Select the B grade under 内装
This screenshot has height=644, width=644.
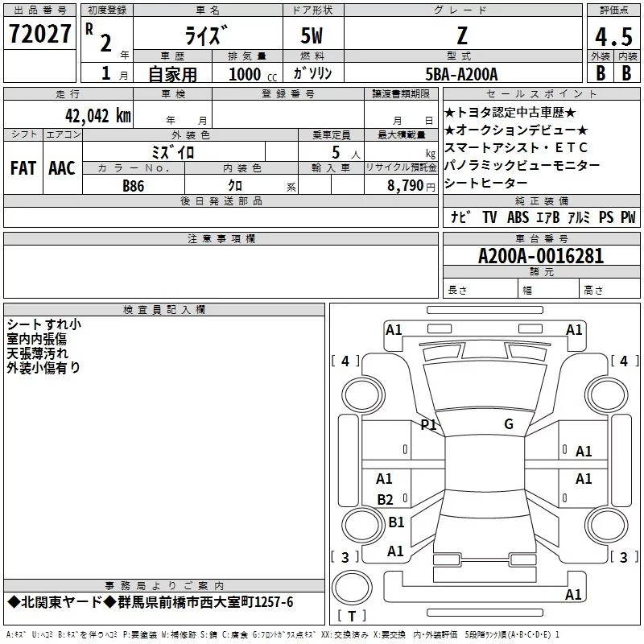click(626, 73)
